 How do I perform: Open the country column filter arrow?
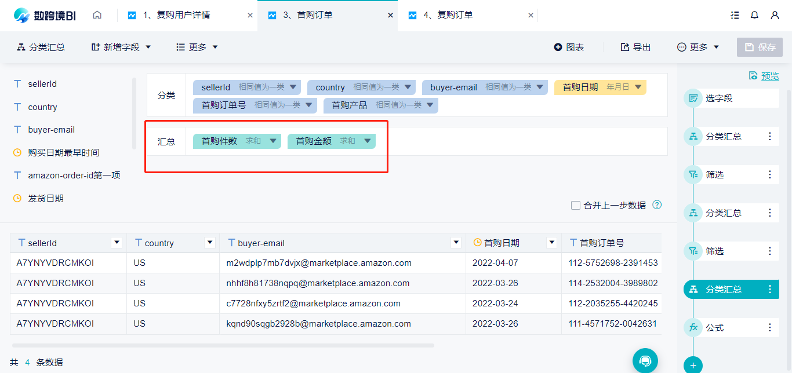pos(210,243)
